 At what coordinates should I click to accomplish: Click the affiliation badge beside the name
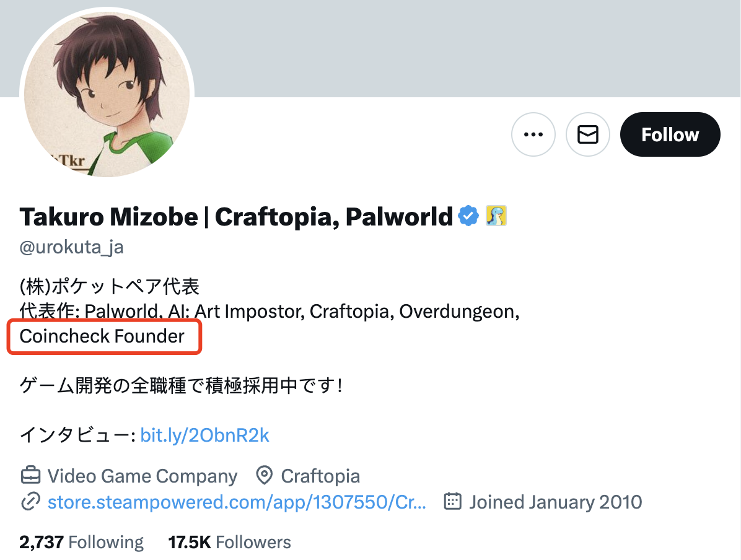tap(496, 216)
